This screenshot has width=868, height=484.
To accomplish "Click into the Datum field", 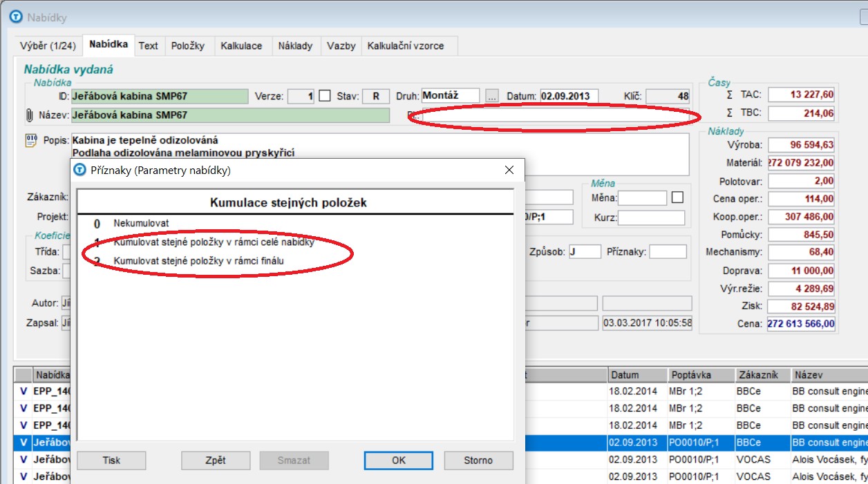I will click(x=569, y=96).
